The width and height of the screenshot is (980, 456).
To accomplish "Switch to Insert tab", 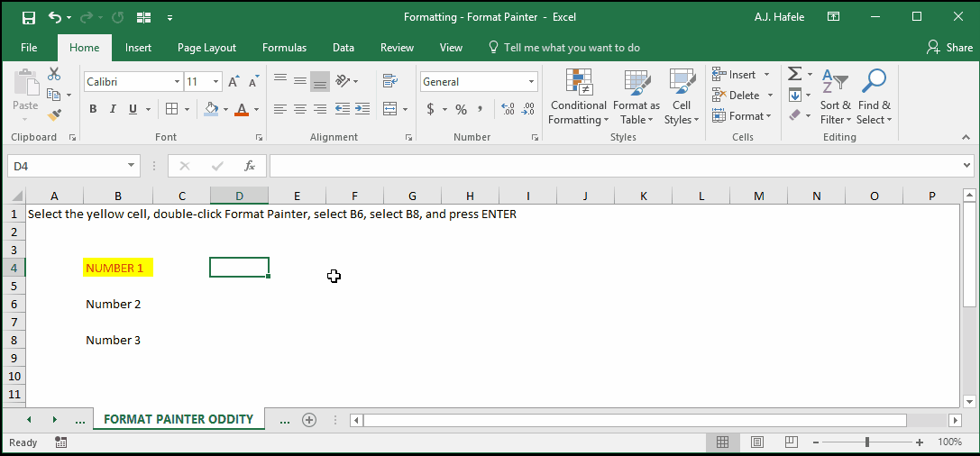I will point(138,48).
